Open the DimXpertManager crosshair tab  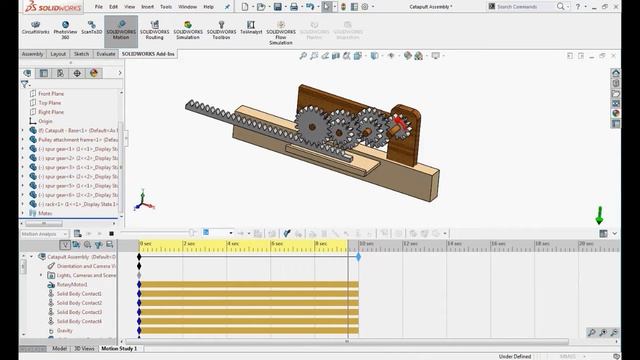tap(77, 73)
